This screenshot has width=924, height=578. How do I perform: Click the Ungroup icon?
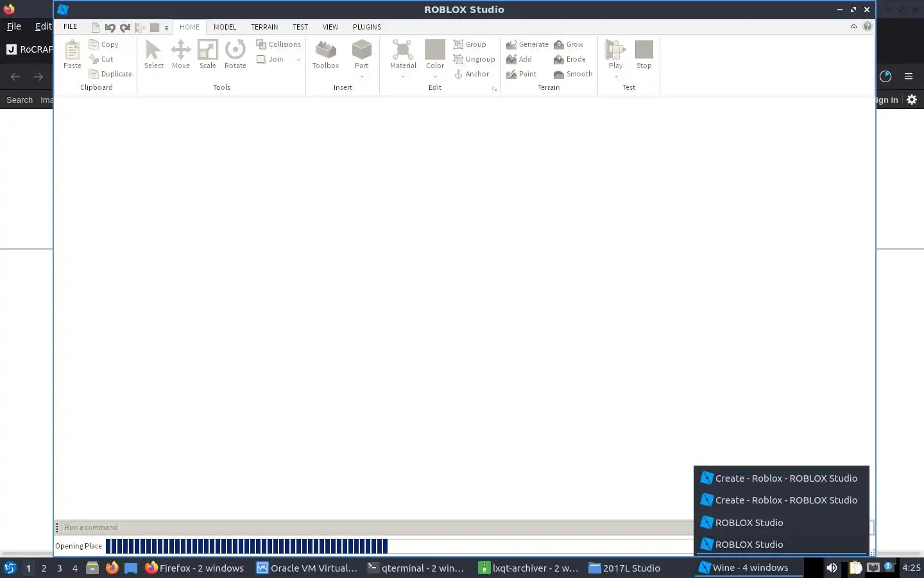click(458, 59)
